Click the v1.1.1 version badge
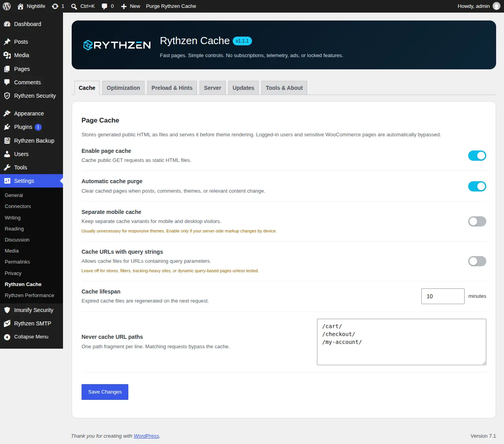The image size is (504, 444). coord(242,41)
